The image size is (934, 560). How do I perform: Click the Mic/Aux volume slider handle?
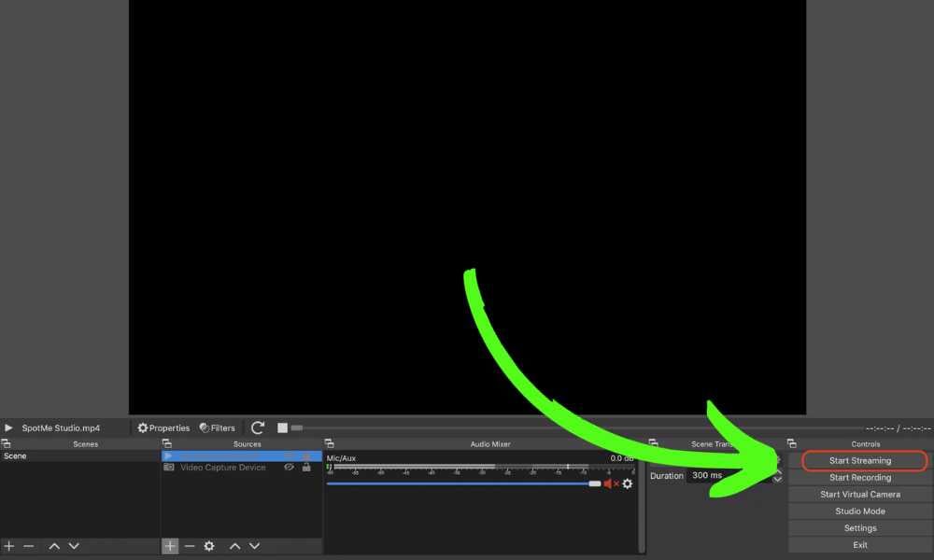point(595,483)
